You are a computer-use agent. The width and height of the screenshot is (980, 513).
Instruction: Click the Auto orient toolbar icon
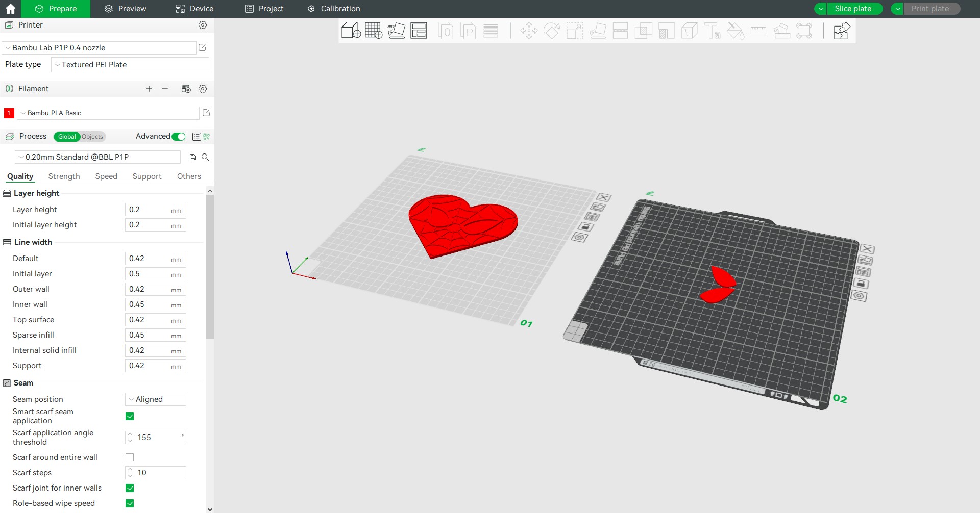(x=396, y=31)
